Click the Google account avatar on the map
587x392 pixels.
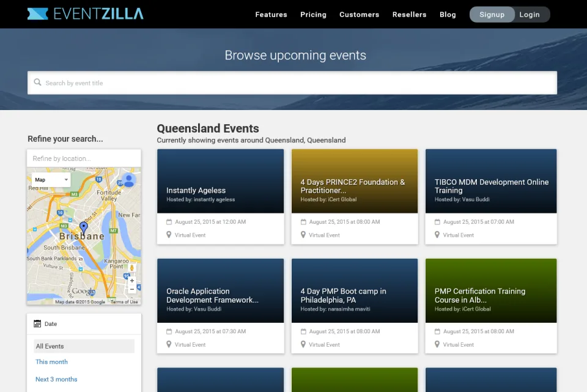[129, 180]
